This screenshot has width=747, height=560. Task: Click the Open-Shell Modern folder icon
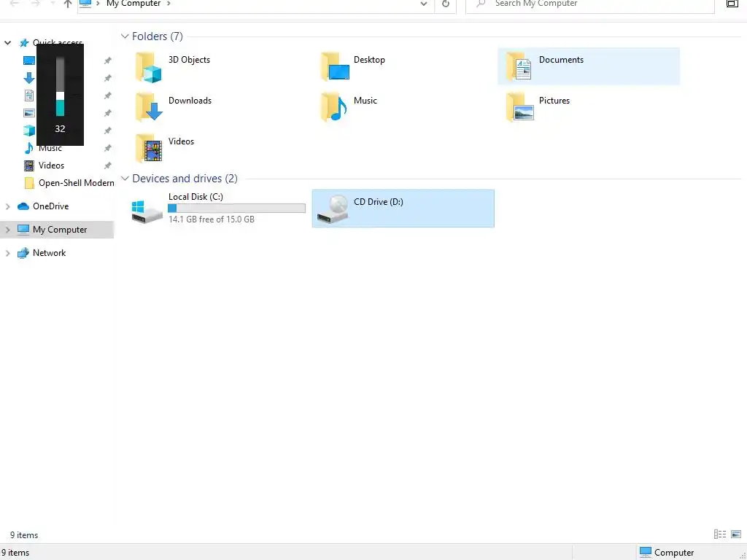point(29,183)
